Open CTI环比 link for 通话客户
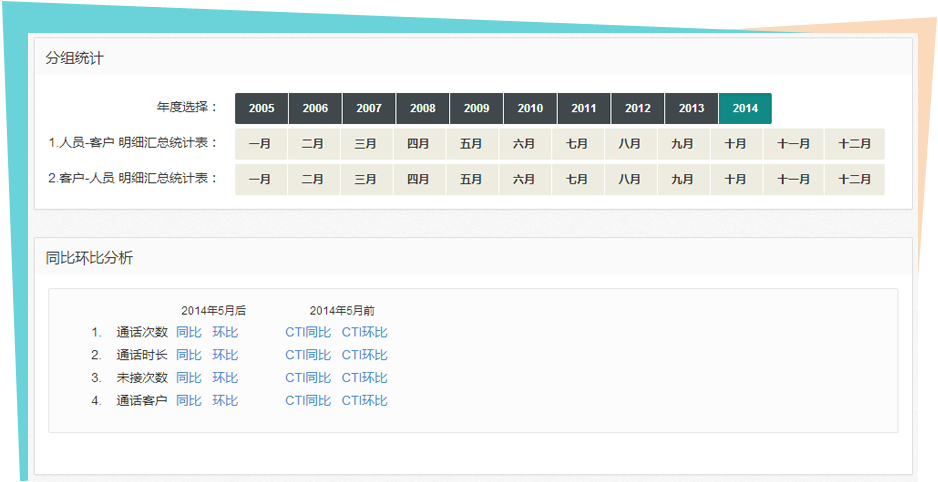Viewport: 938px width, 482px height. (x=365, y=401)
